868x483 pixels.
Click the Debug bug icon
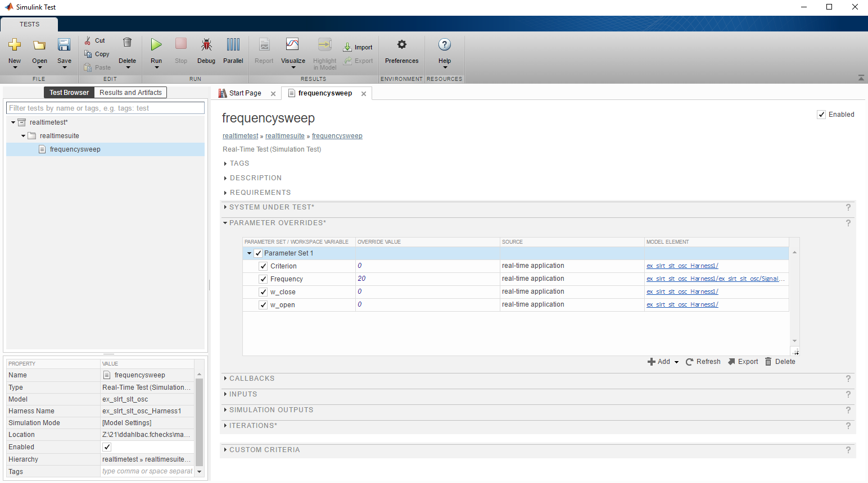[206, 45]
